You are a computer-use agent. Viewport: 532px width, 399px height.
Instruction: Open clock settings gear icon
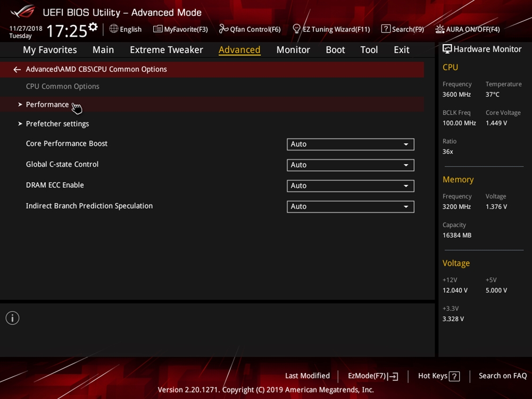tap(93, 27)
